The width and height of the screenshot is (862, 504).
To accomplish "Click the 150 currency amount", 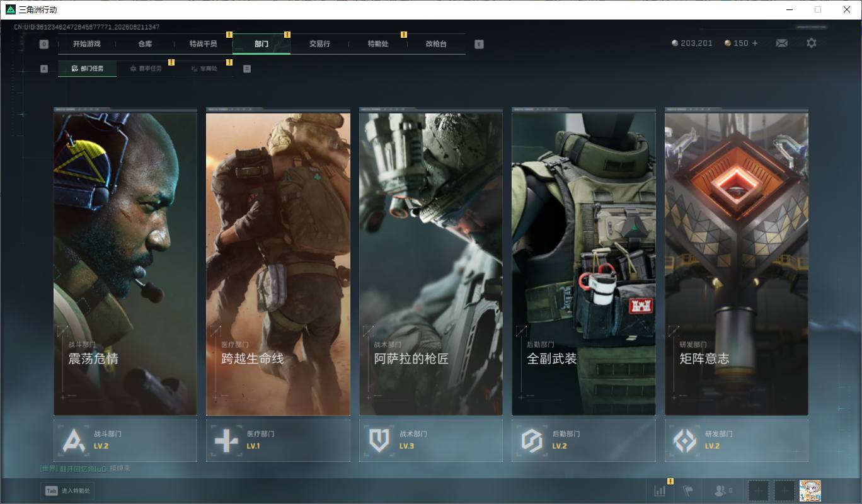I will tap(740, 43).
